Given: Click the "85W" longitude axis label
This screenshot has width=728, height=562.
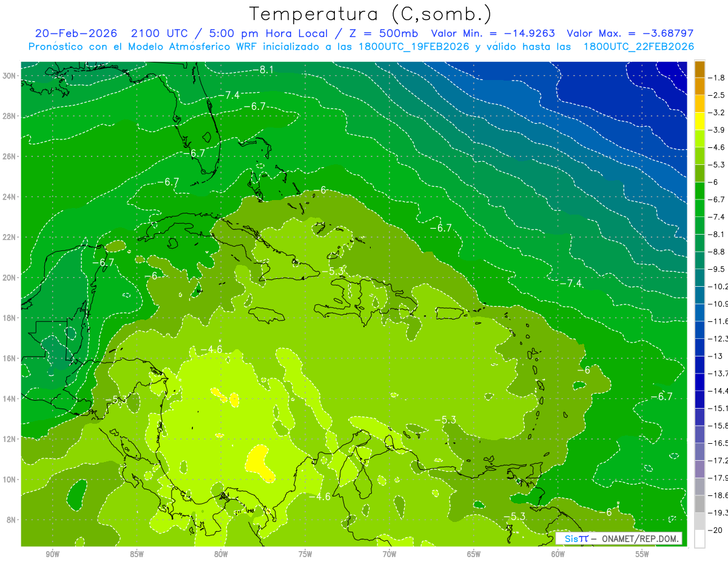Looking at the screenshot, I should [136, 554].
